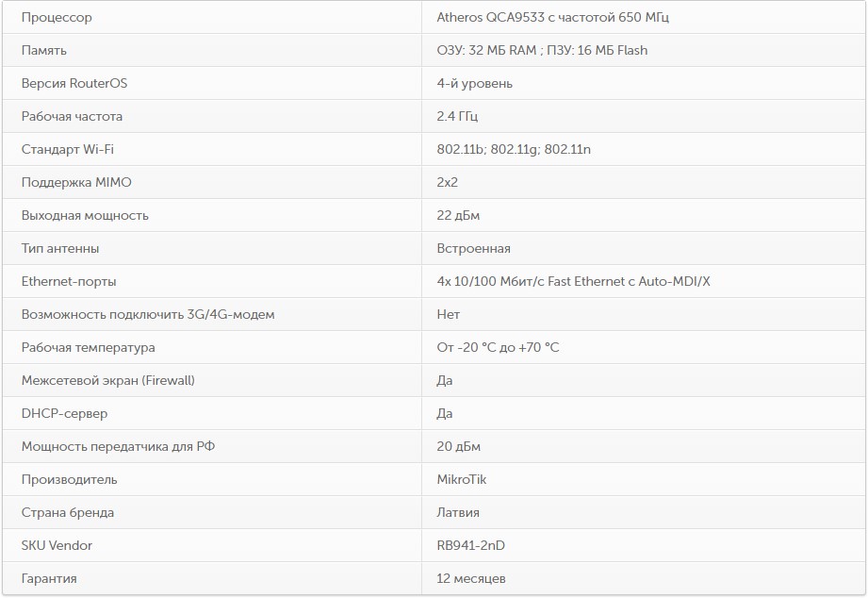Click the "Версия RouterOS" label
This screenshot has width=868, height=598.
[74, 83]
